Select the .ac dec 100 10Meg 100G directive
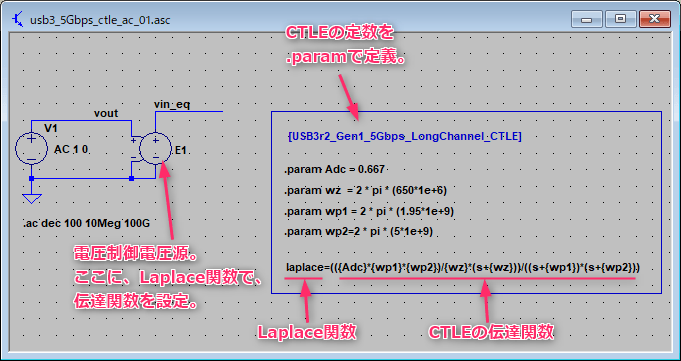Image resolution: width=681 pixels, height=361 pixels. pos(86,224)
